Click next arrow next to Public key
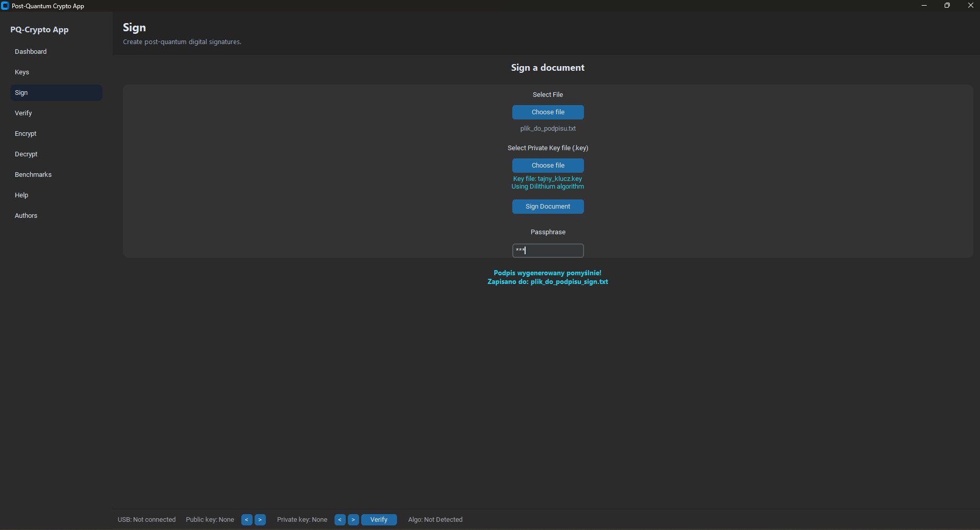 pos(260,520)
